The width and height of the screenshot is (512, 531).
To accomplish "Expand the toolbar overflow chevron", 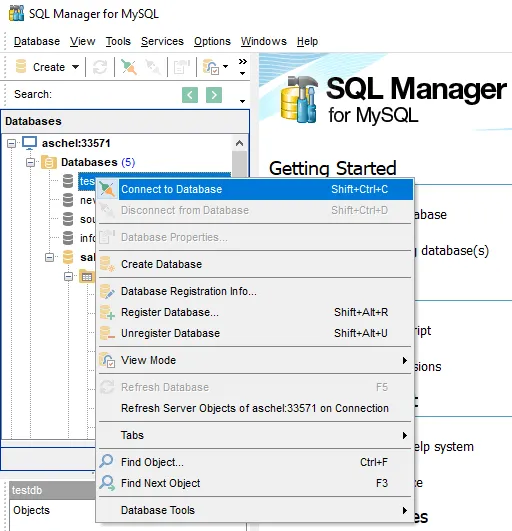I will [x=242, y=62].
